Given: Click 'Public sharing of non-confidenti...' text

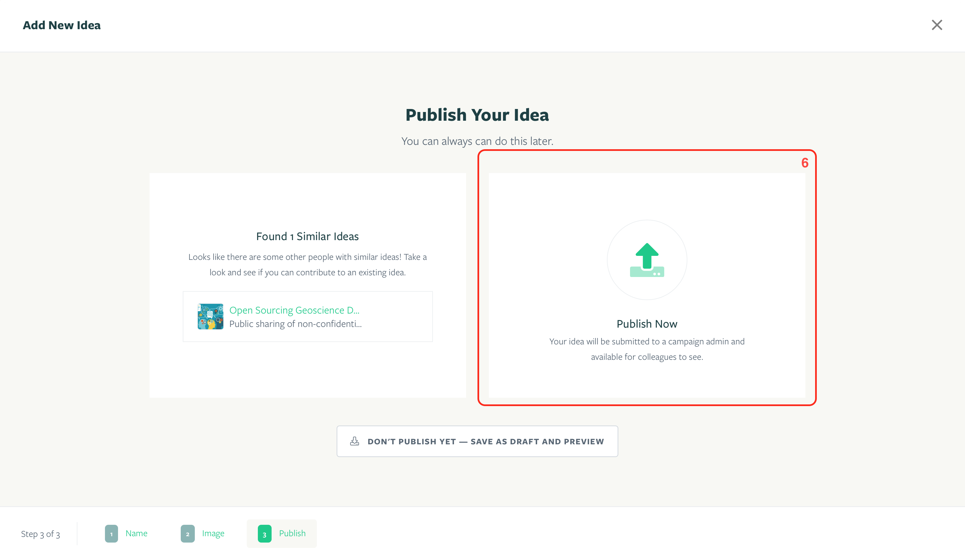Looking at the screenshot, I should click(296, 324).
